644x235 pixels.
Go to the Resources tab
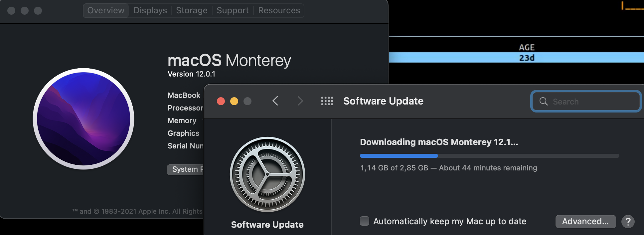[279, 11]
